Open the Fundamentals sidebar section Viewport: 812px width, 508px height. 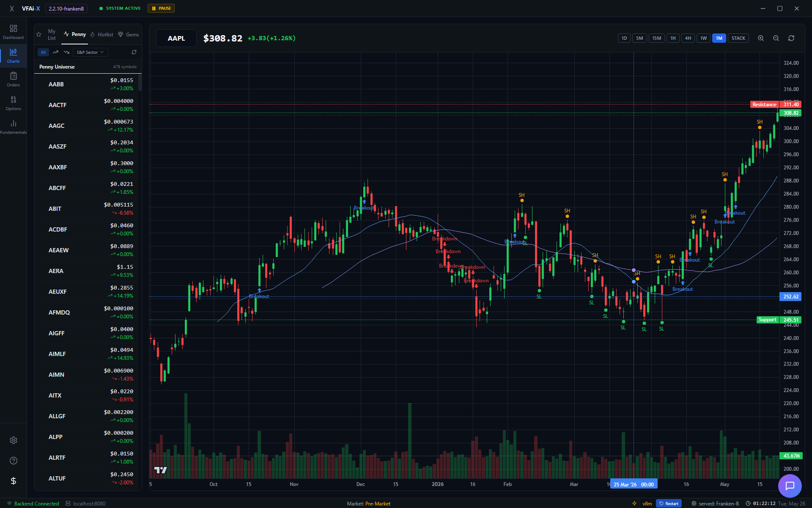point(13,127)
